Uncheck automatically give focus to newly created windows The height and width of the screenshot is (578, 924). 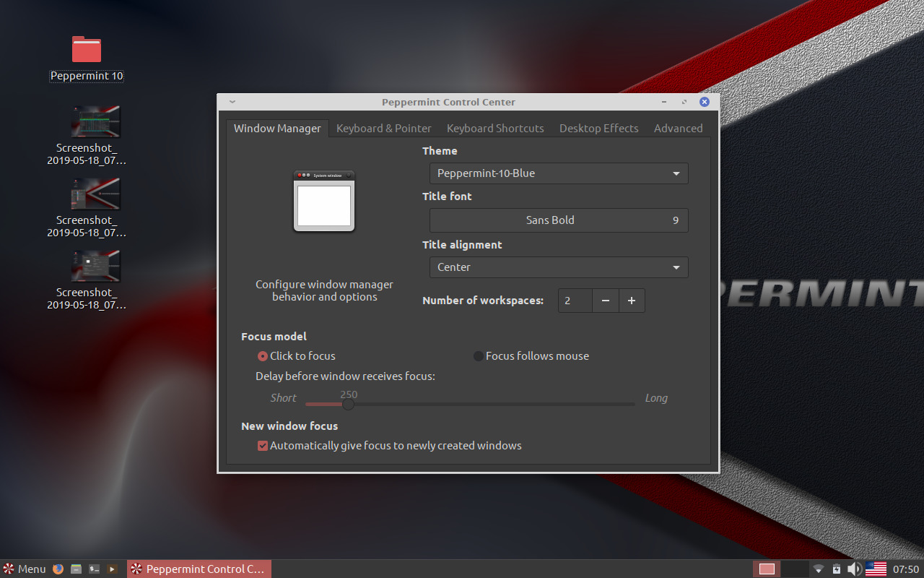pyautogui.click(x=263, y=446)
